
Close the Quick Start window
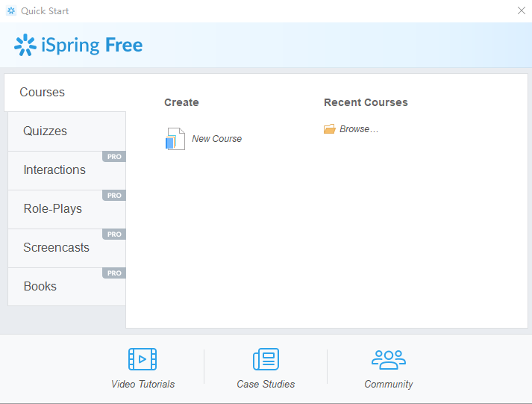coord(522,11)
